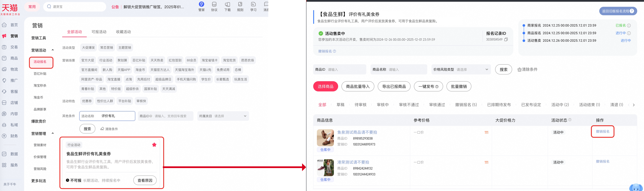The height and width of the screenshot is (191, 644).
Task: Collapse the 营销管理 menu section
Action: 53,133
